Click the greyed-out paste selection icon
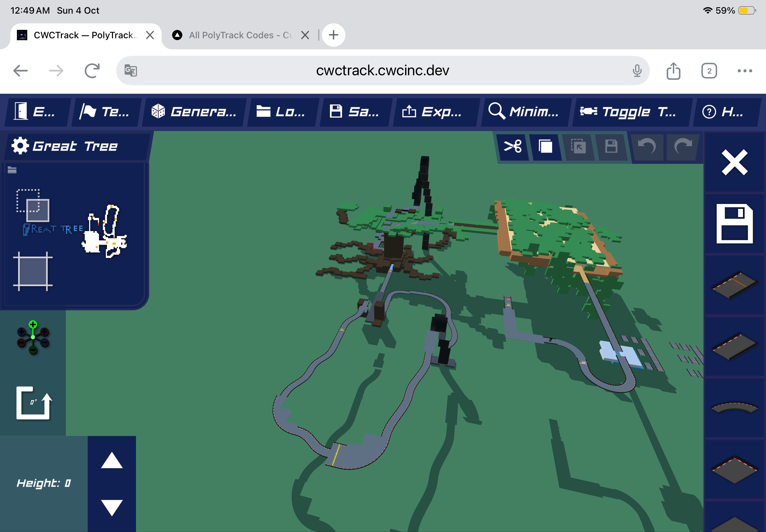766x532 pixels. 578,146
